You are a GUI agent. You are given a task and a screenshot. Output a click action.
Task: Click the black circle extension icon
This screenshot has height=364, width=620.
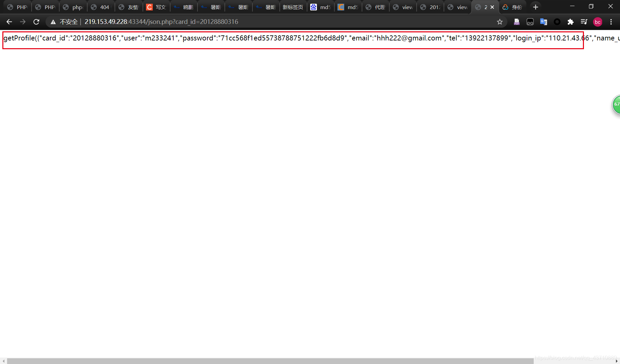pyautogui.click(x=557, y=22)
